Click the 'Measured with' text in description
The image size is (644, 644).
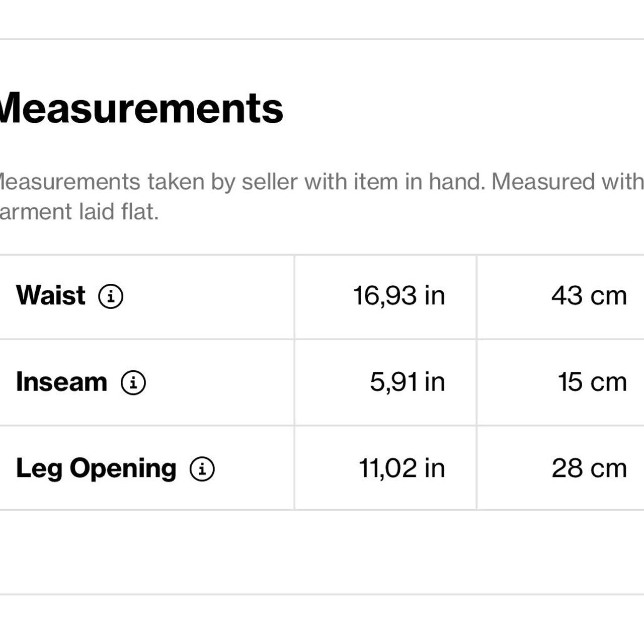click(x=567, y=182)
